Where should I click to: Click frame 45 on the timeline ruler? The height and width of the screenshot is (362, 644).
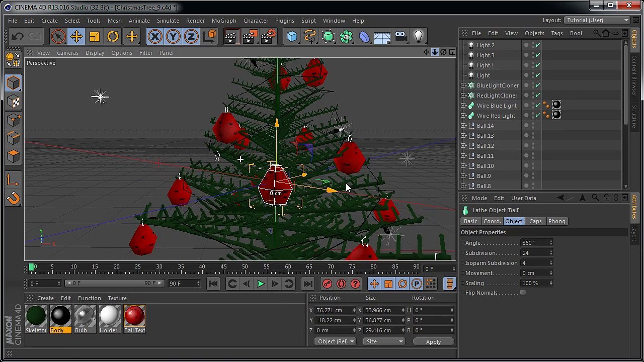coord(223,267)
